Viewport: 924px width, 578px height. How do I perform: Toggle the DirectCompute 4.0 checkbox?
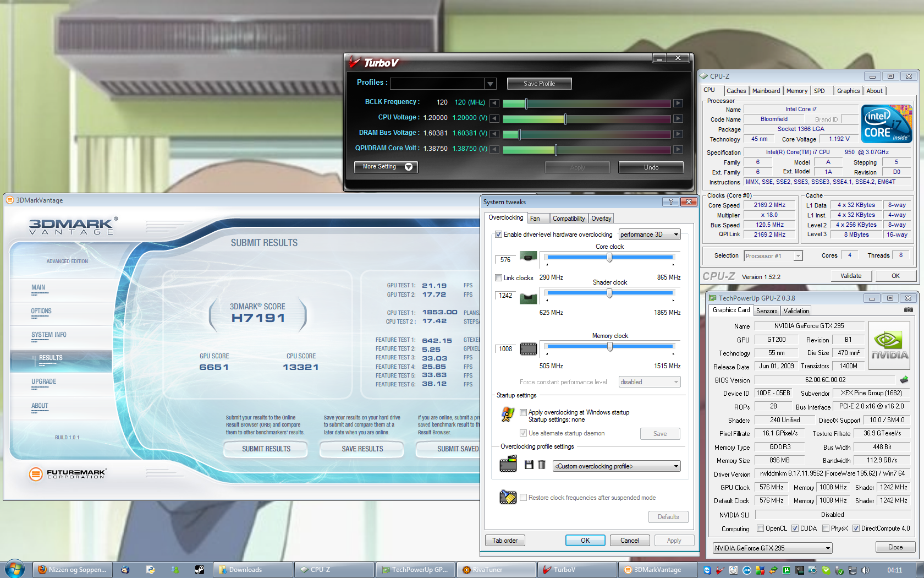click(856, 528)
